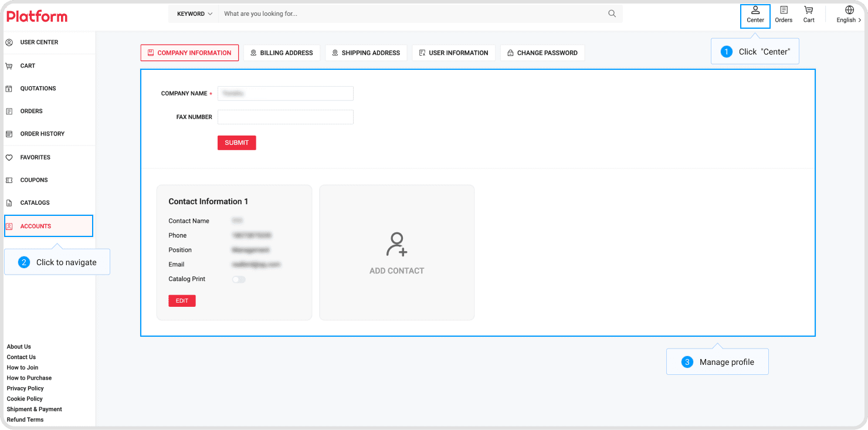This screenshot has height=430, width=868.
Task: Open the shopping Cart icon in header
Action: [x=809, y=10]
